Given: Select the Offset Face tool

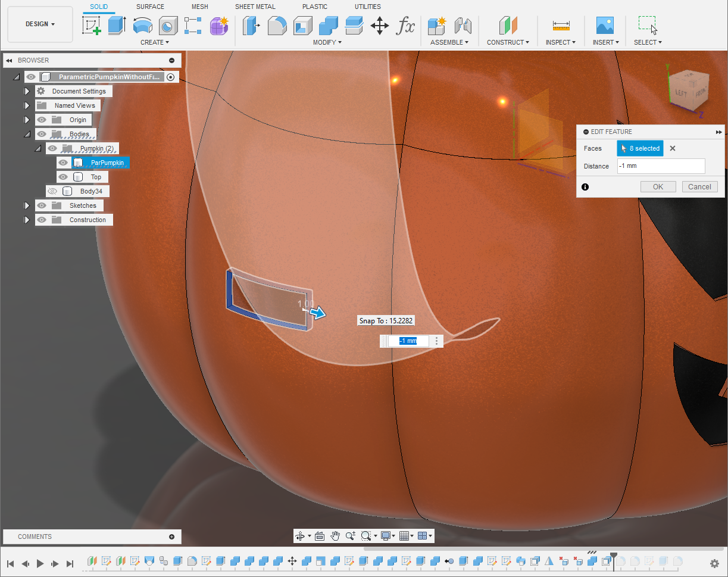Looking at the screenshot, I should [354, 26].
